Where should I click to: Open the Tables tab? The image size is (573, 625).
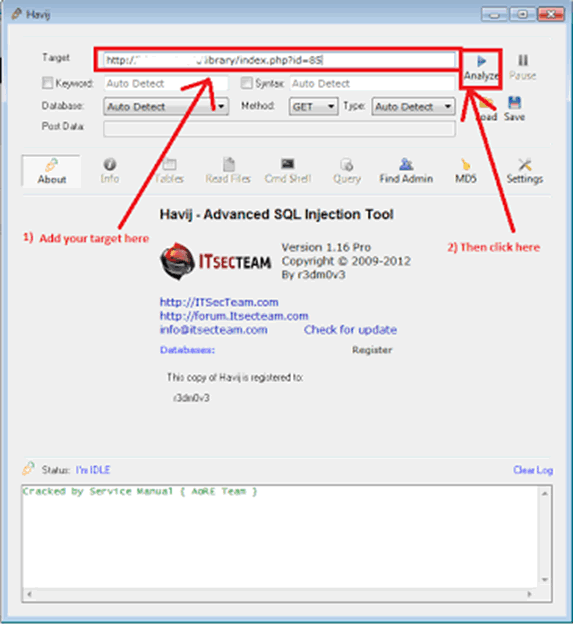(x=169, y=171)
